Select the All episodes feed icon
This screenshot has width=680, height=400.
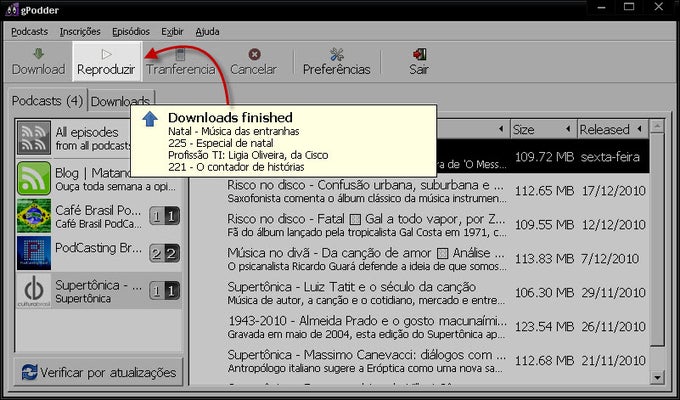pyautogui.click(x=34, y=138)
